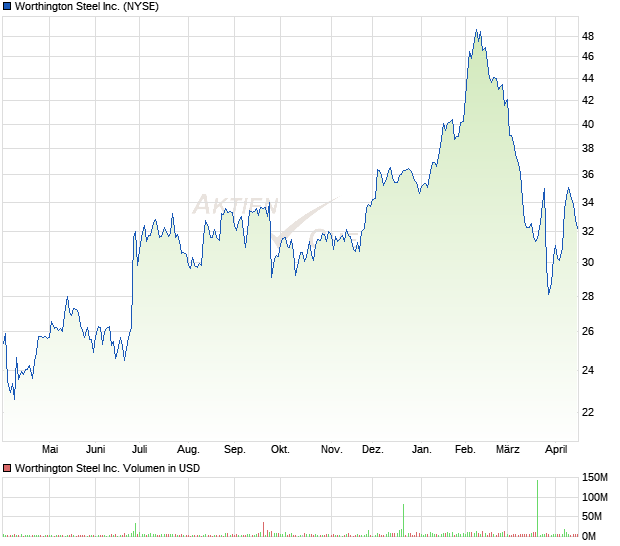Click the 28 price axis value
The image size is (620, 546).
(588, 297)
